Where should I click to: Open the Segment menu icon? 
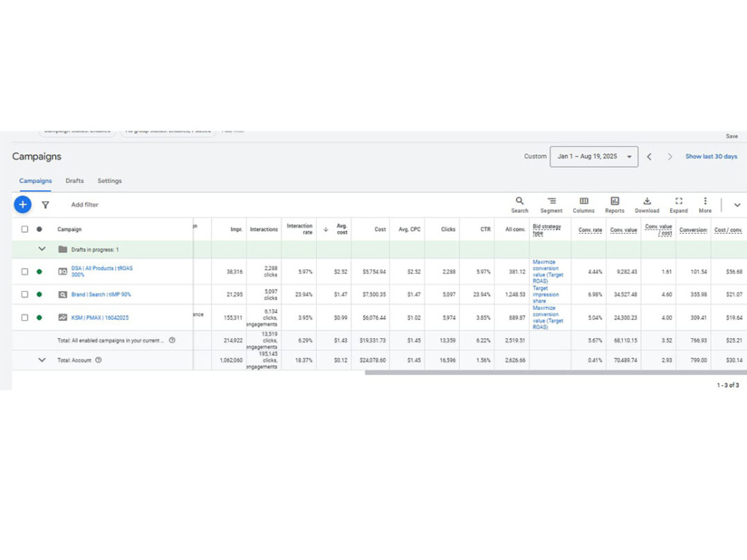tap(551, 205)
